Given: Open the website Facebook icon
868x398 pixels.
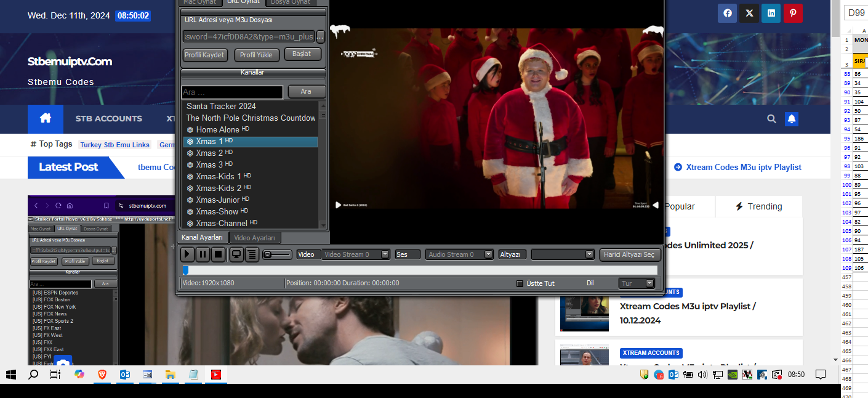Looking at the screenshot, I should coord(727,13).
